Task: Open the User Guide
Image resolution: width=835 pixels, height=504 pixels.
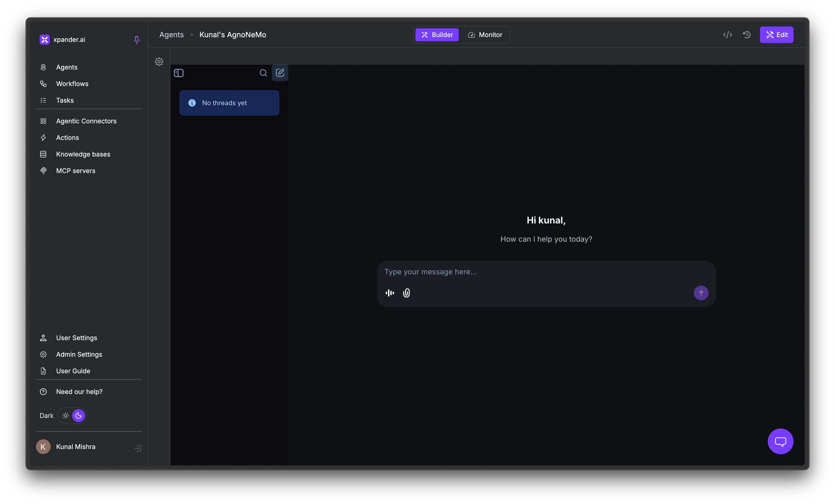Action: [x=73, y=371]
